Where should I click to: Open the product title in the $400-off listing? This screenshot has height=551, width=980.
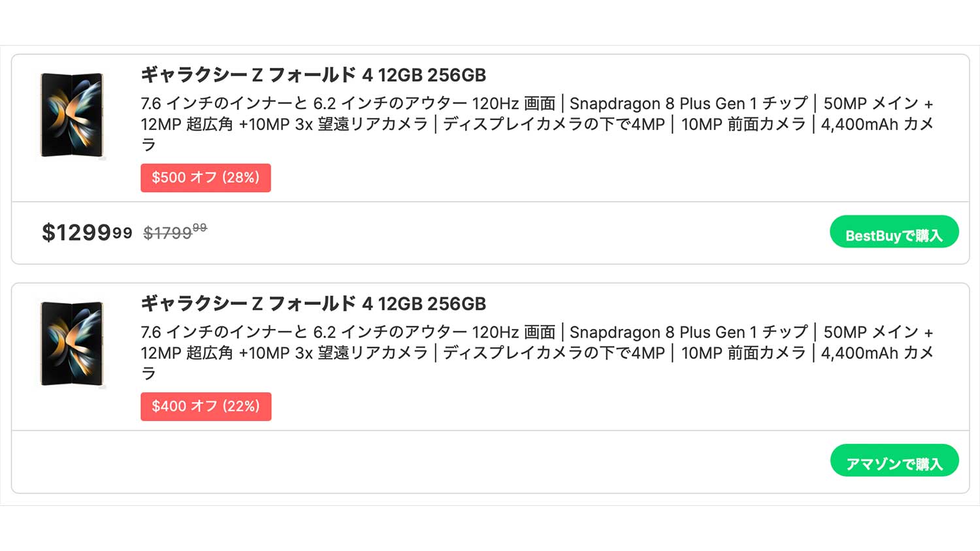coord(314,304)
